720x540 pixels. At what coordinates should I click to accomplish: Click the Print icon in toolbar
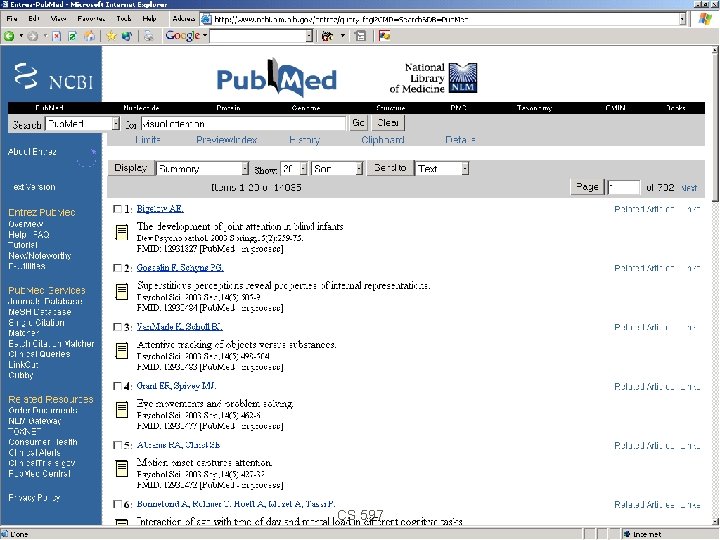[148, 36]
